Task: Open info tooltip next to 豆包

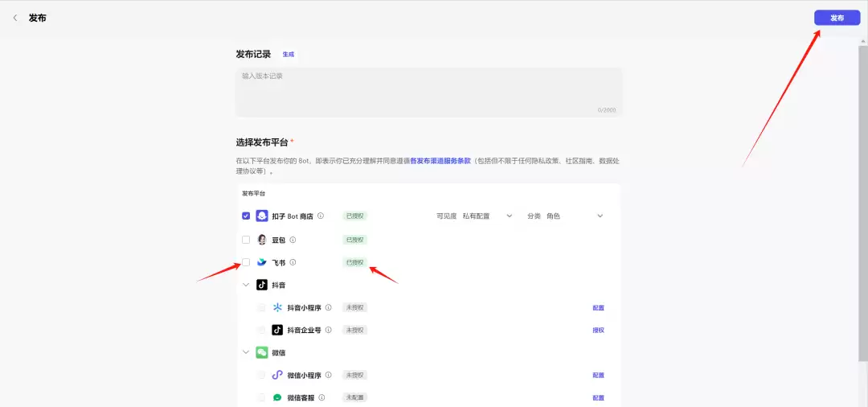Action: click(293, 240)
